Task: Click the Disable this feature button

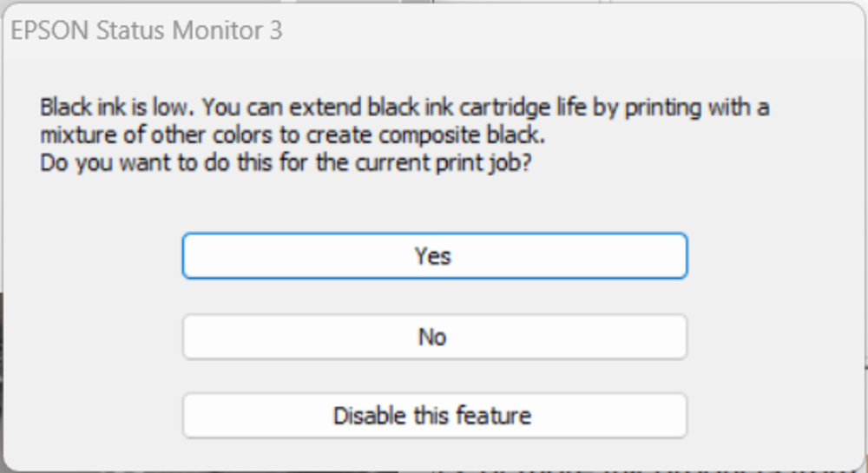Action: [x=434, y=416]
